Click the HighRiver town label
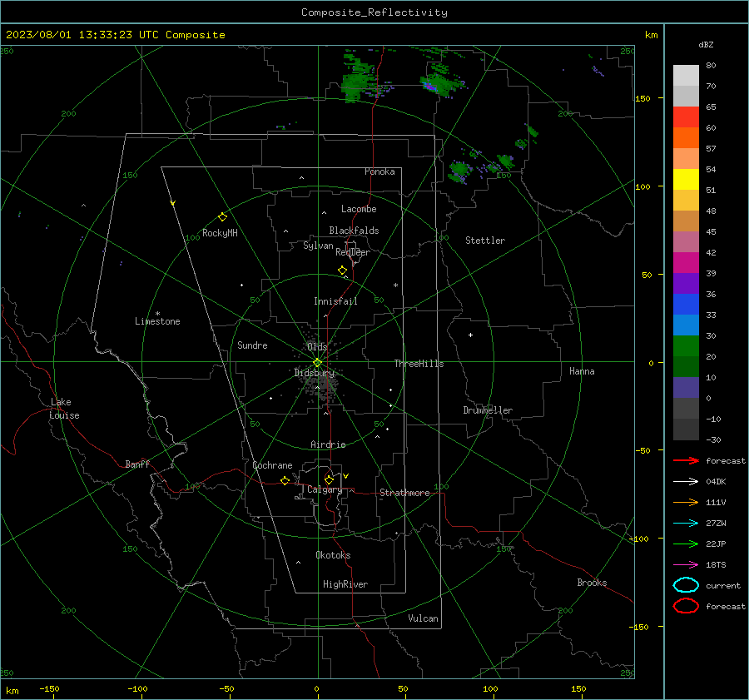Screen dimensions: 749x700 click(x=345, y=584)
